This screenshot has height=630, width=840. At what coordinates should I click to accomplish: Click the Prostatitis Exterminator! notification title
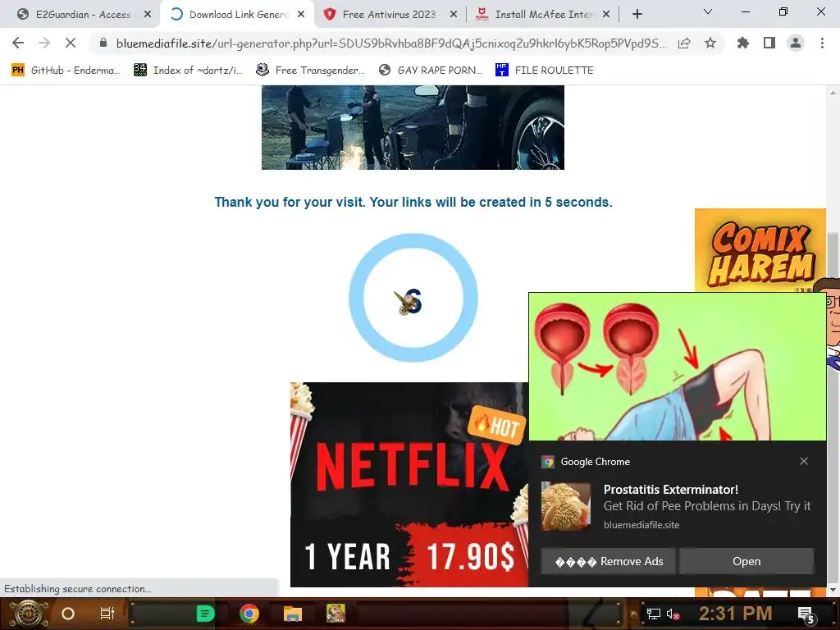tap(671, 490)
